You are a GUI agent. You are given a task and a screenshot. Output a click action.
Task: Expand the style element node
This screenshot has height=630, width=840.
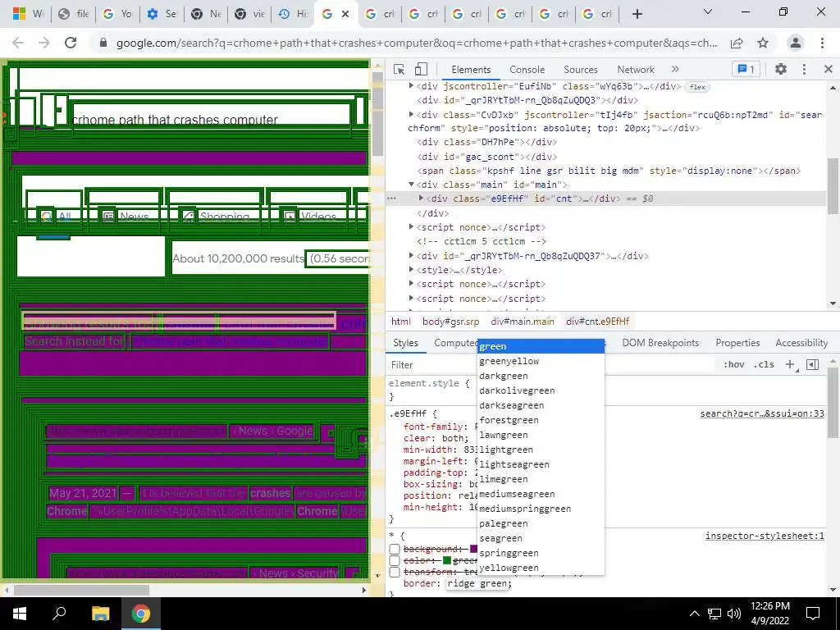coord(411,269)
